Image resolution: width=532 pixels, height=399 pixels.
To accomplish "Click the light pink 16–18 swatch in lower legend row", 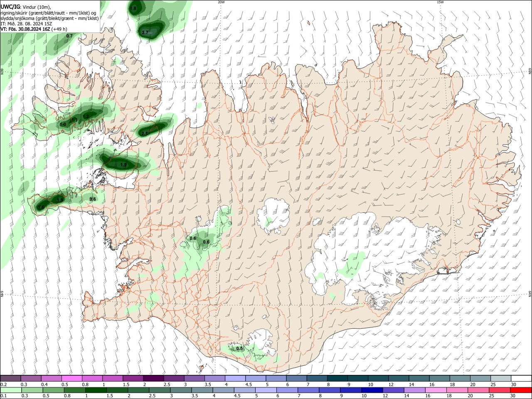I will point(436,390).
